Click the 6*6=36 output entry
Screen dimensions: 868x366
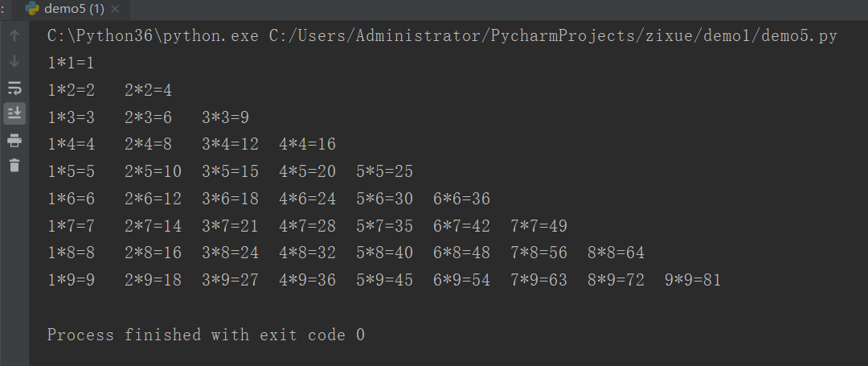(x=461, y=199)
